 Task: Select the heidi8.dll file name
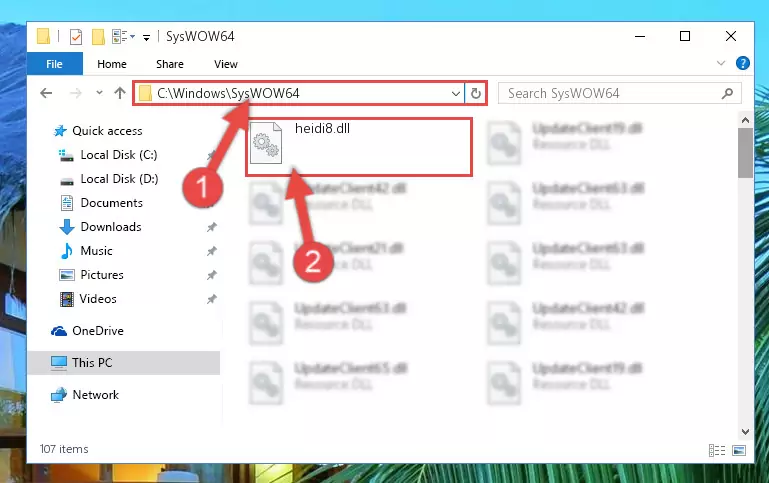coord(322,128)
